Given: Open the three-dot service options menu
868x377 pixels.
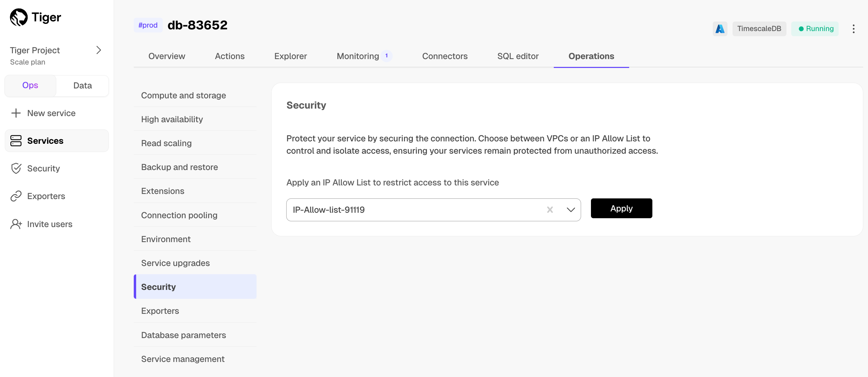Looking at the screenshot, I should pos(853,29).
